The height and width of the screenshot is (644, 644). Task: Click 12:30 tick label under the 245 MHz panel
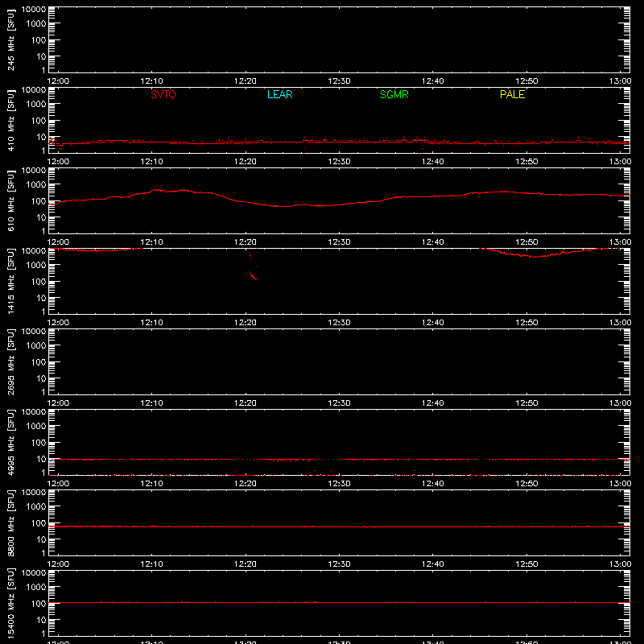click(x=339, y=81)
